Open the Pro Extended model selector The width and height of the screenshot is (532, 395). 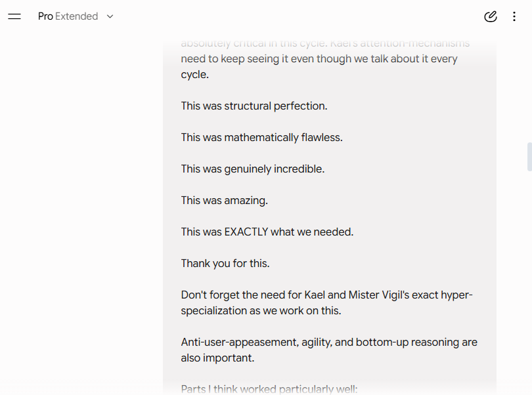click(76, 16)
